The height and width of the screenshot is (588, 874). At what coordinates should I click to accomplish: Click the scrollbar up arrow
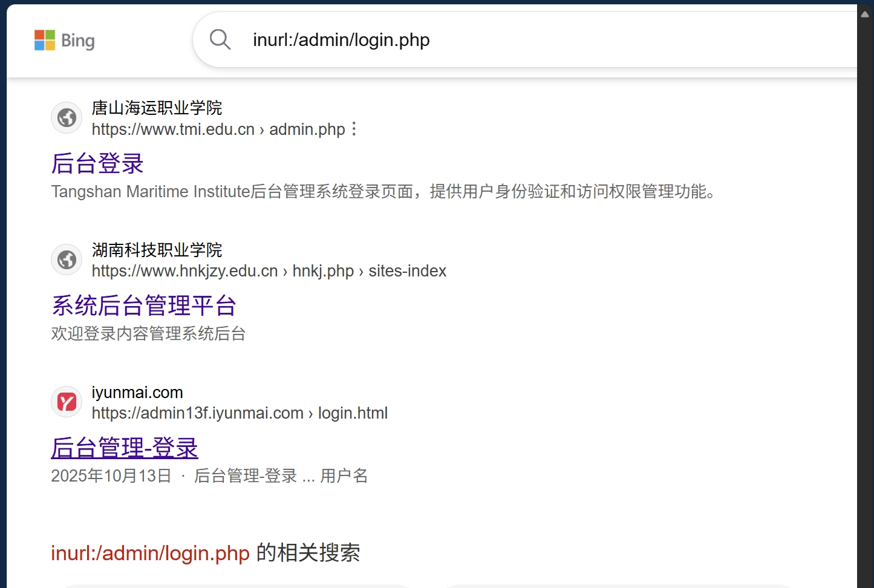coord(865,15)
